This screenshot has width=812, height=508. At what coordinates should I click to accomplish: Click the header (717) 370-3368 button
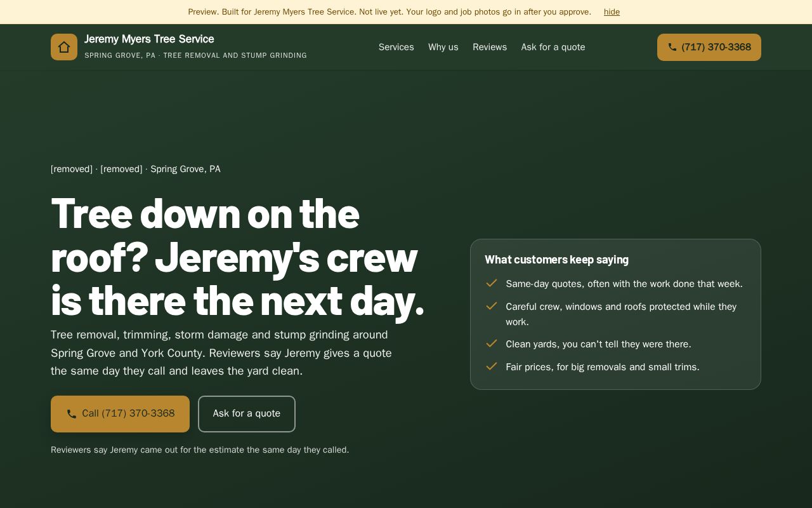709,47
